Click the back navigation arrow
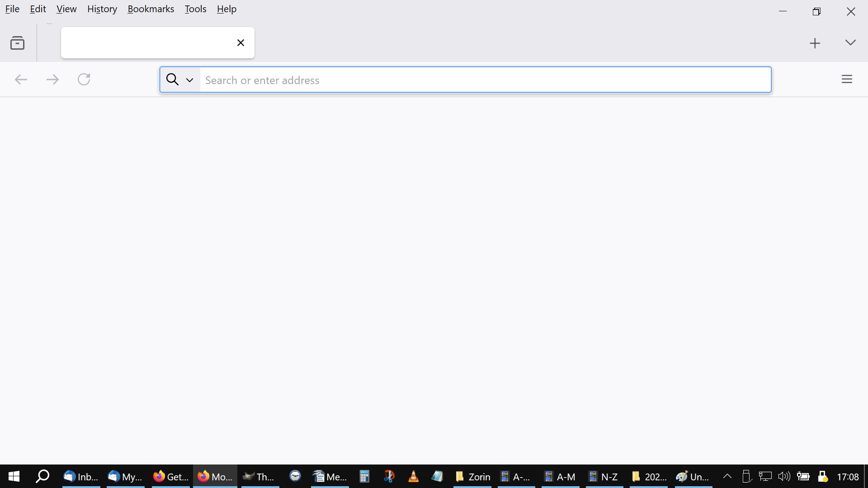This screenshot has height=488, width=868. [21, 80]
